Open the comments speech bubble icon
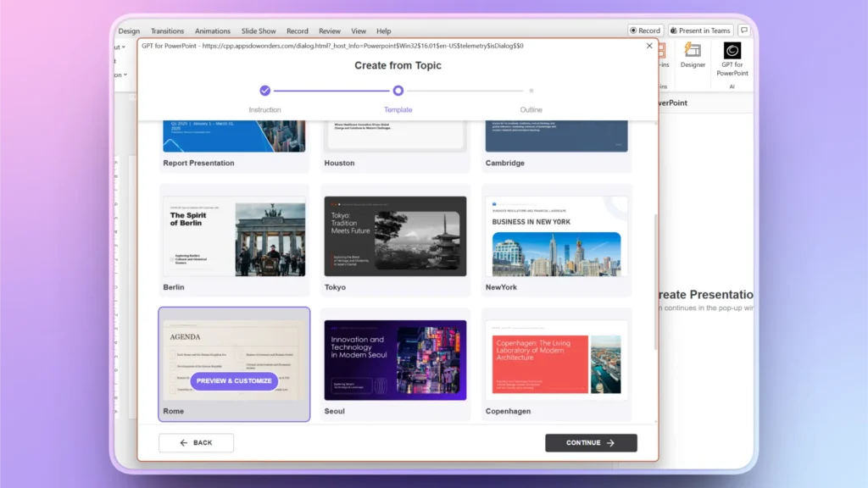868x488 pixels. tap(744, 30)
